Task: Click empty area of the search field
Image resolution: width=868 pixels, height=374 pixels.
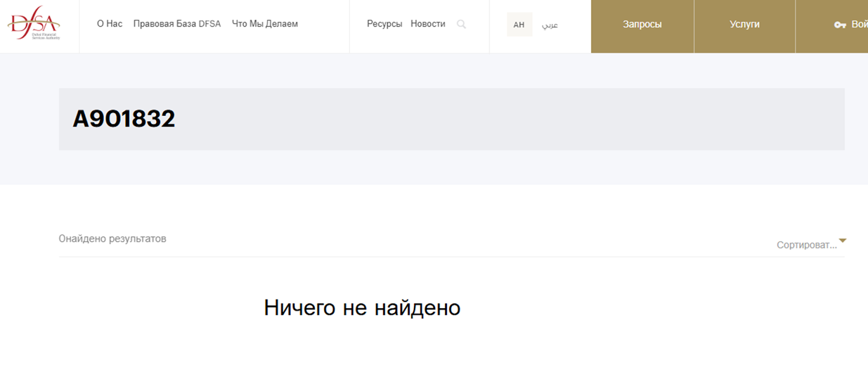Action: pyautogui.click(x=488, y=119)
